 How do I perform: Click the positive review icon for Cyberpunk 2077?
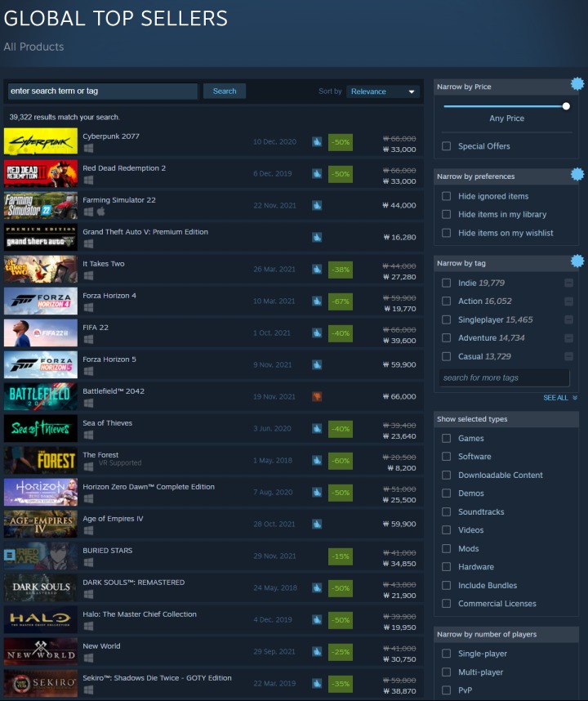tap(317, 142)
